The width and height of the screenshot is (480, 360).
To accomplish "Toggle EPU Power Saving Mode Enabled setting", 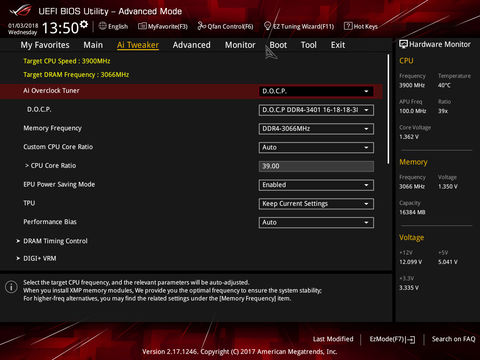I will coord(316,185).
